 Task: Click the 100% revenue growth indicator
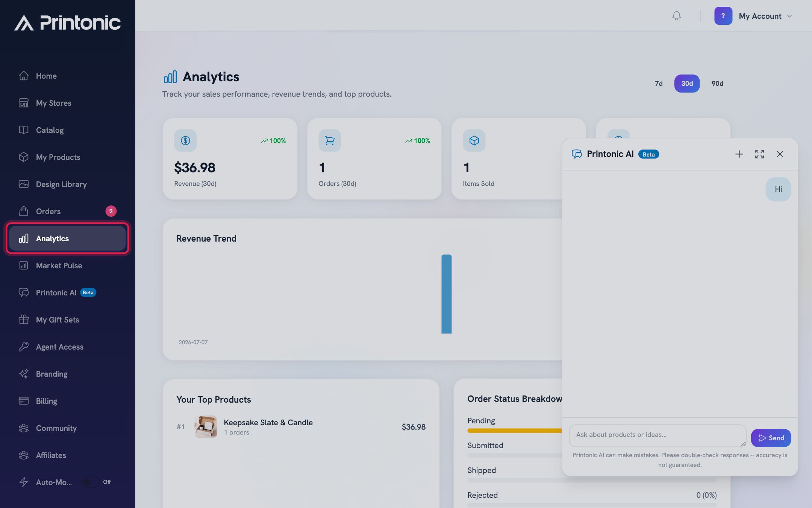click(x=273, y=141)
